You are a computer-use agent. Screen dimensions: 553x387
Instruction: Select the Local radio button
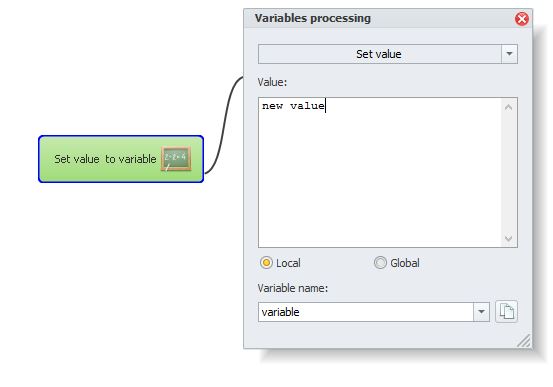coord(266,263)
